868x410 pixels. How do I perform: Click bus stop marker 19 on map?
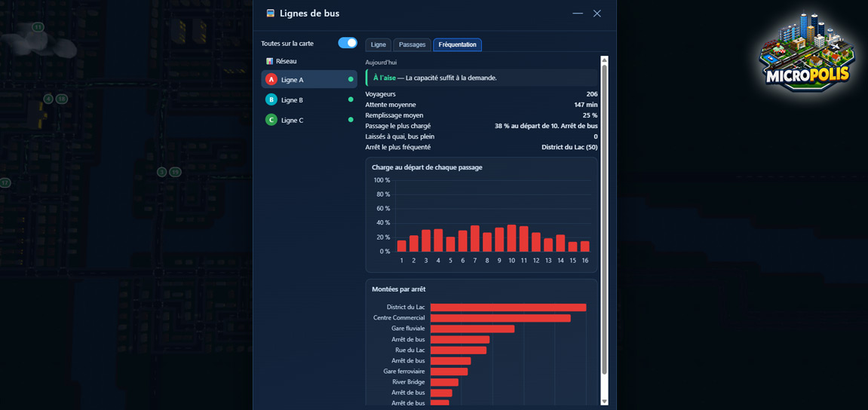click(x=175, y=172)
